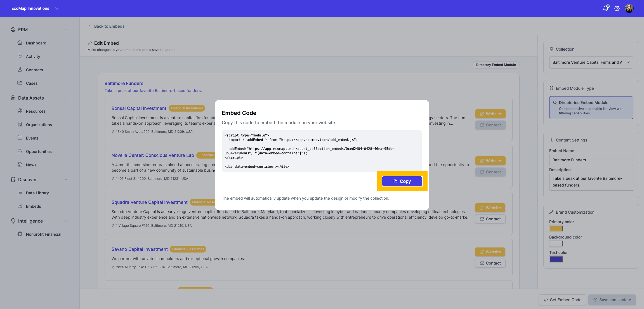644x309 pixels.
Task: Click Contact button for Novella Center
Action: pyautogui.click(x=490, y=172)
